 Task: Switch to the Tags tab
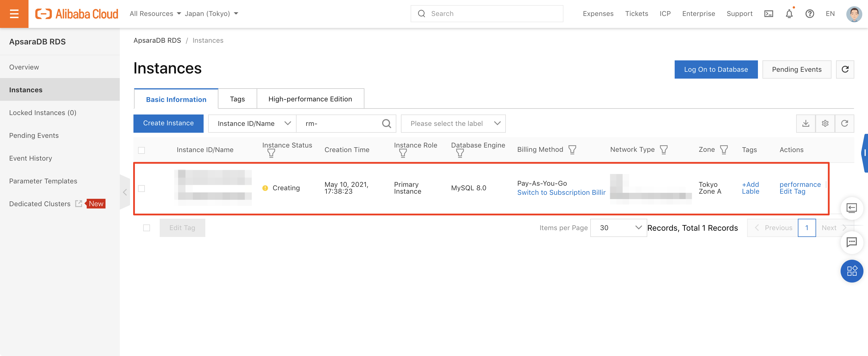pyautogui.click(x=237, y=99)
